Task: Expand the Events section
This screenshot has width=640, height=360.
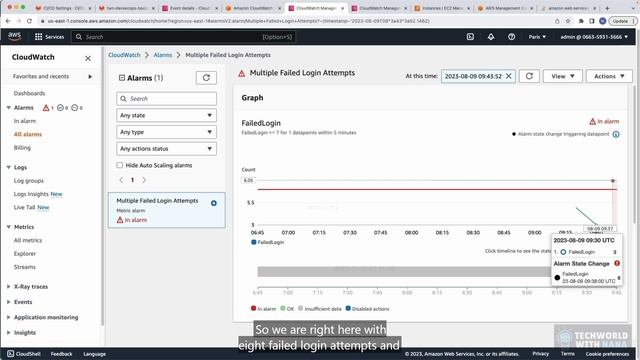Action: pos(9,302)
